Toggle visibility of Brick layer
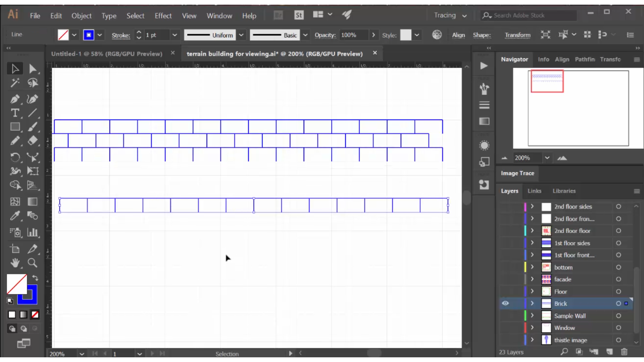The image size is (644, 362). (505, 304)
